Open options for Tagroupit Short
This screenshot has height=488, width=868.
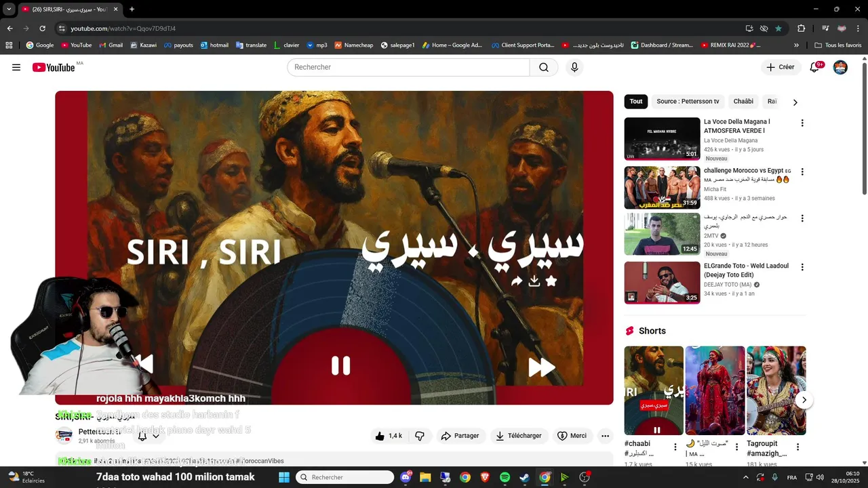point(798,447)
